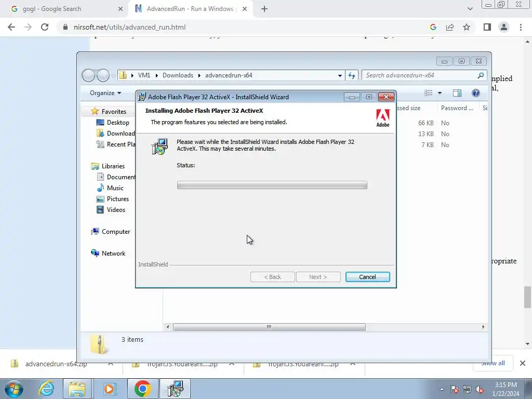Expand the Explorer address bar history dropdown
This screenshot has width=532, height=399.
340,75
